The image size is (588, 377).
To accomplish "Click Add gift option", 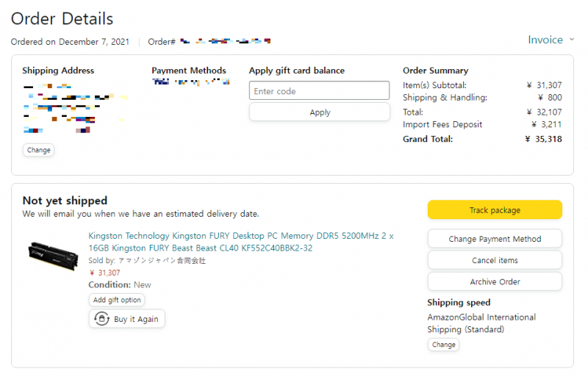I will (x=117, y=300).
